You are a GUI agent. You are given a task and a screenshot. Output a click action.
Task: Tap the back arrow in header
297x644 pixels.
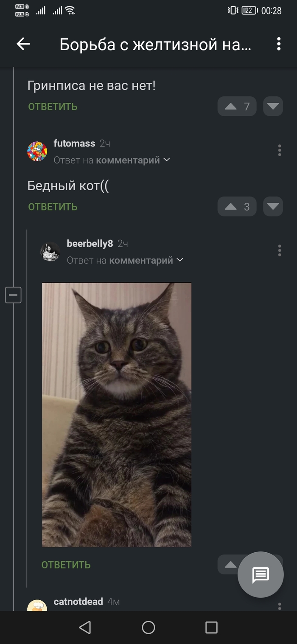(23, 44)
